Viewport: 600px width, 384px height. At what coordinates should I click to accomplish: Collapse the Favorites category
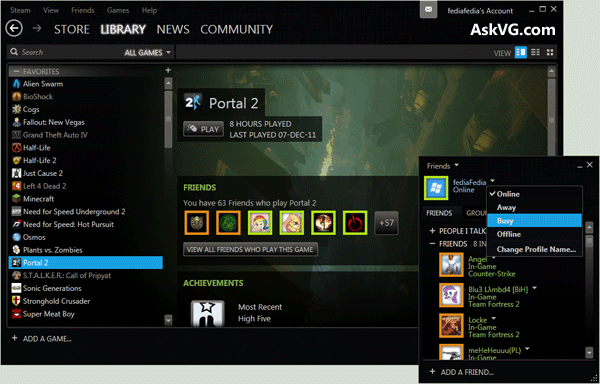click(16, 72)
